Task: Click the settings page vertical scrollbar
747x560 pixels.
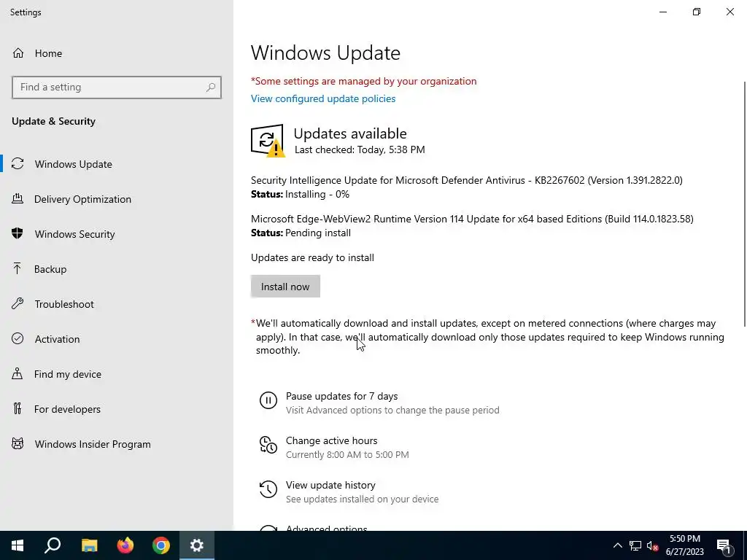Action: coord(745,204)
